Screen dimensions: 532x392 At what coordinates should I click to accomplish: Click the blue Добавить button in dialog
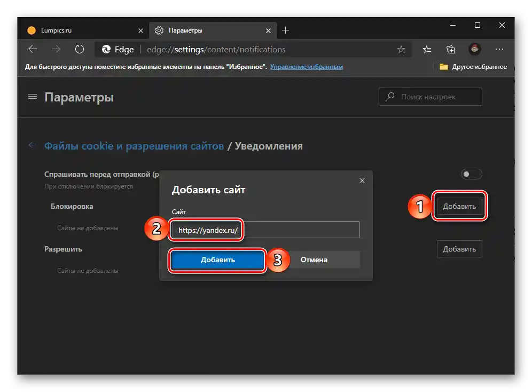tap(217, 260)
